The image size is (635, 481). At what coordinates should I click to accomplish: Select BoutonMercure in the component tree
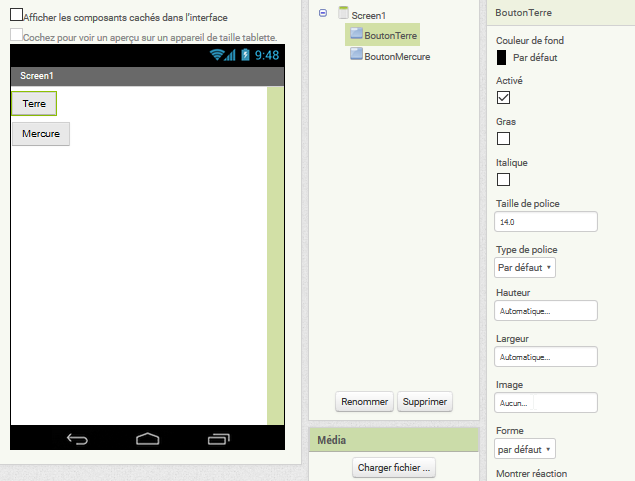(x=397, y=57)
